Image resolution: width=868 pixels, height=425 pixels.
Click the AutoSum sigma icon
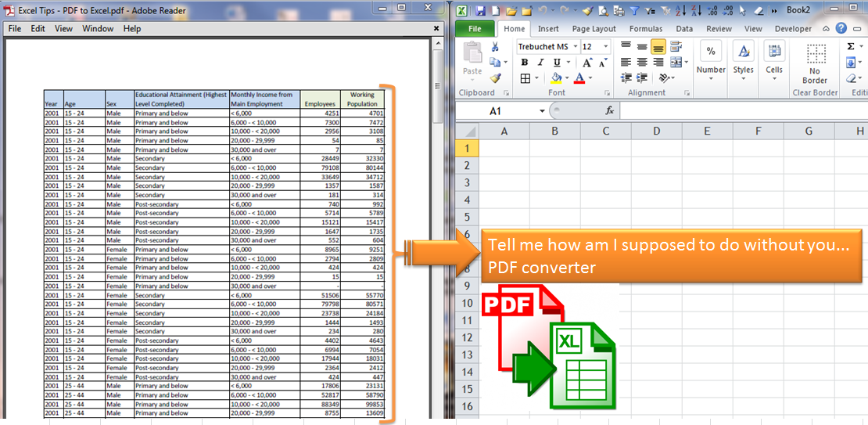[851, 47]
